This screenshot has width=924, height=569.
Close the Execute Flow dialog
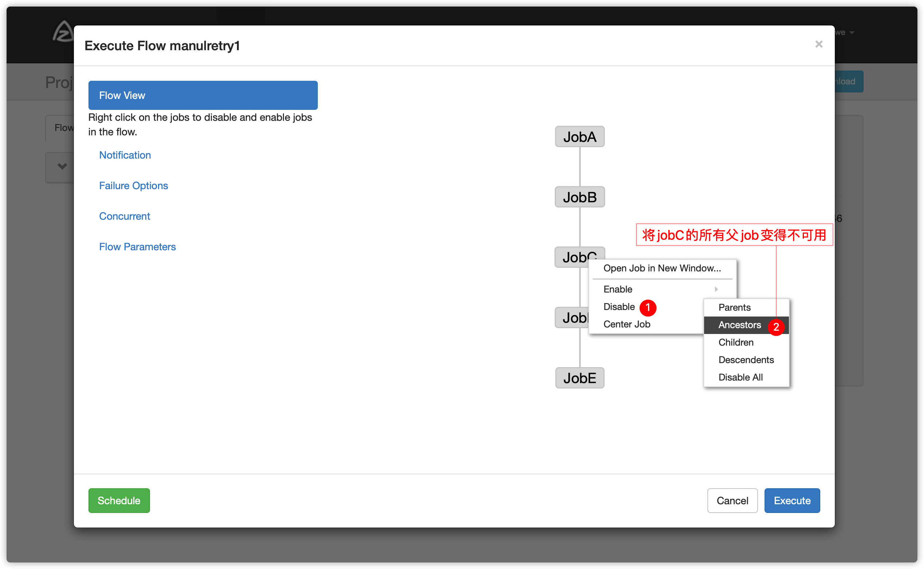818,44
